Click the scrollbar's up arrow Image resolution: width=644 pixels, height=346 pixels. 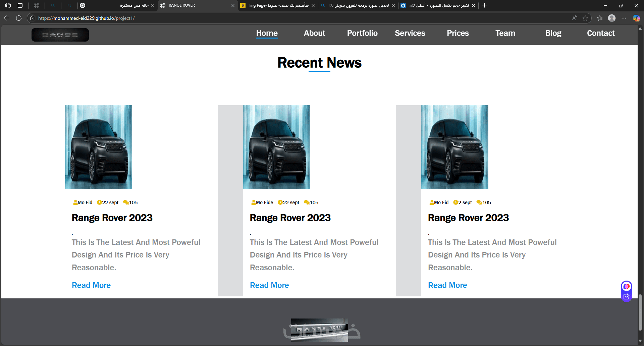point(640,29)
